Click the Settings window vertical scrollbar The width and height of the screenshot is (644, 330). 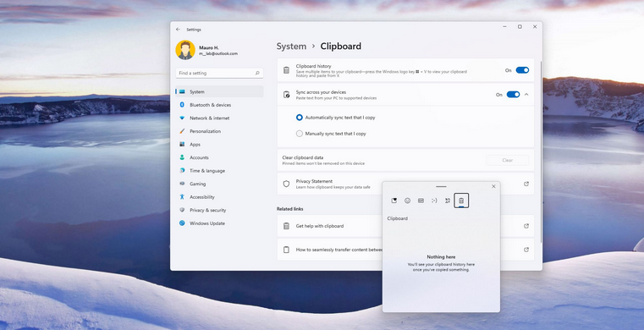(x=541, y=151)
